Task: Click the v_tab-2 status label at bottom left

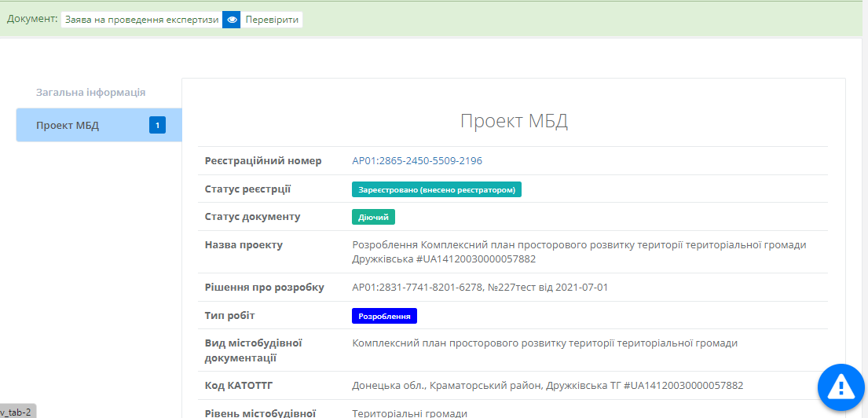Action: tap(17, 412)
